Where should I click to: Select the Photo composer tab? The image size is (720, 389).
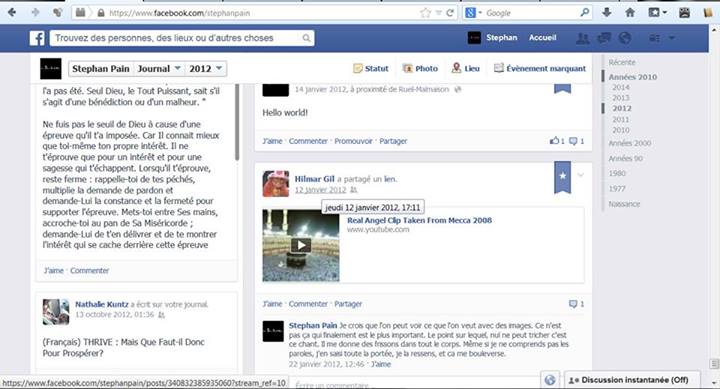click(x=420, y=68)
